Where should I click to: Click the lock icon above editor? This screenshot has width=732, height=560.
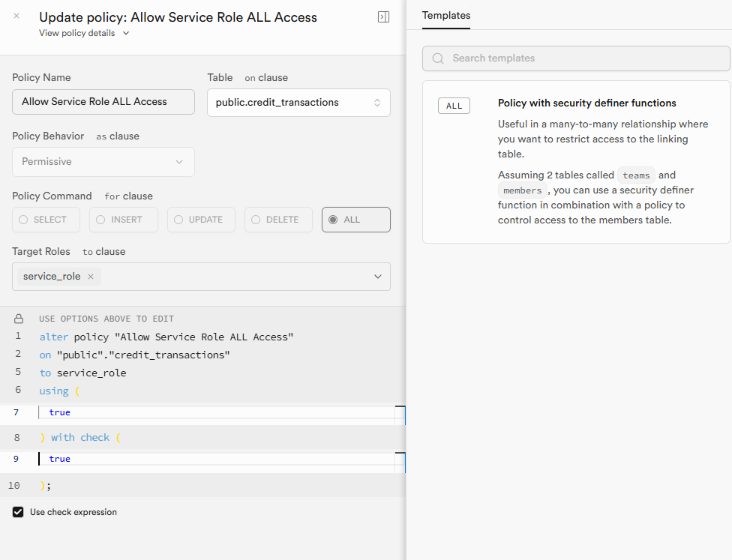point(19,319)
